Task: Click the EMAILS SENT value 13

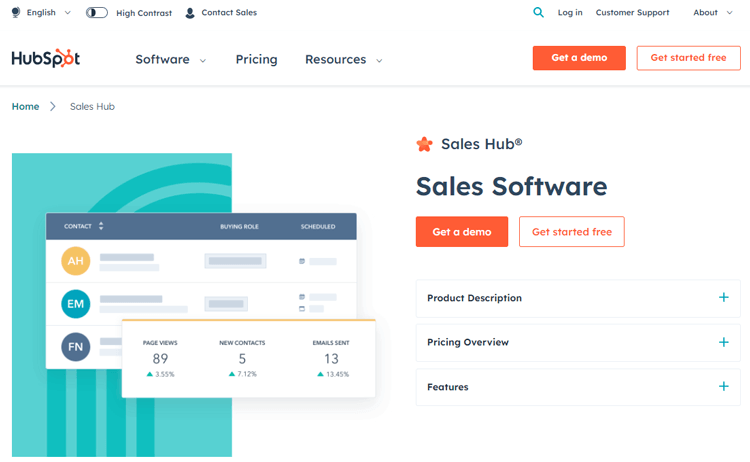Action: 331,359
